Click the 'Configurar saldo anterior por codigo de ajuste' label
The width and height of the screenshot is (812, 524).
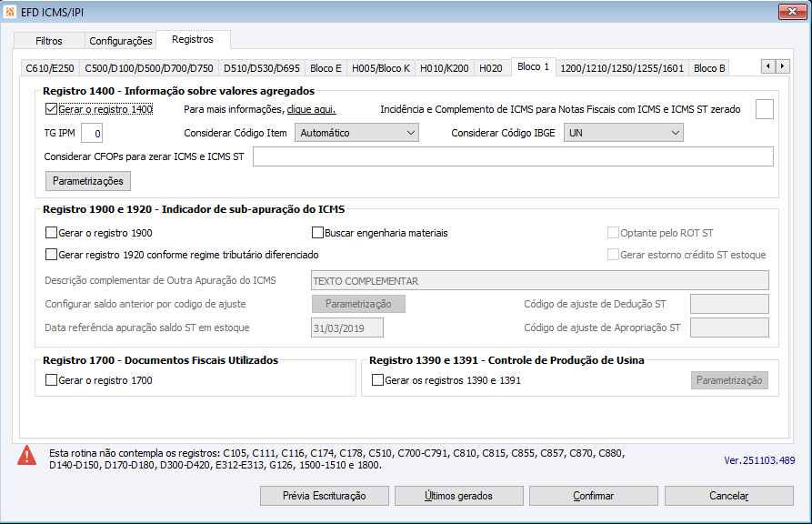pyautogui.click(x=145, y=304)
